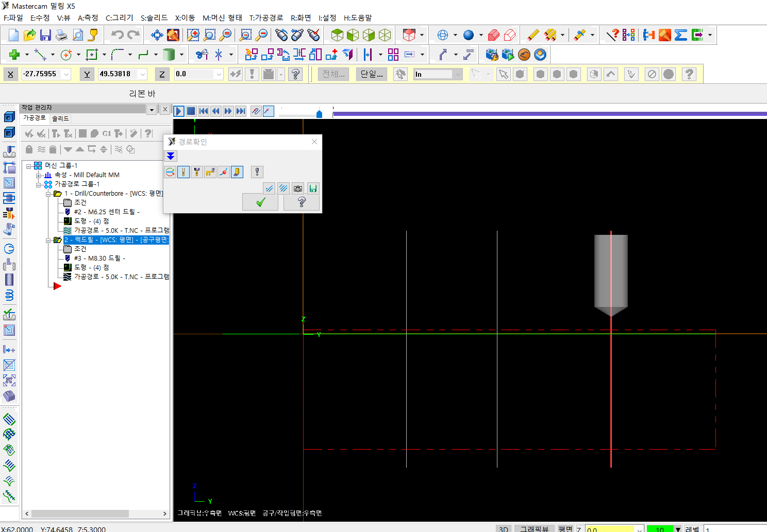
Task: Click the save icon in backplot dialog
Action: coord(313,188)
